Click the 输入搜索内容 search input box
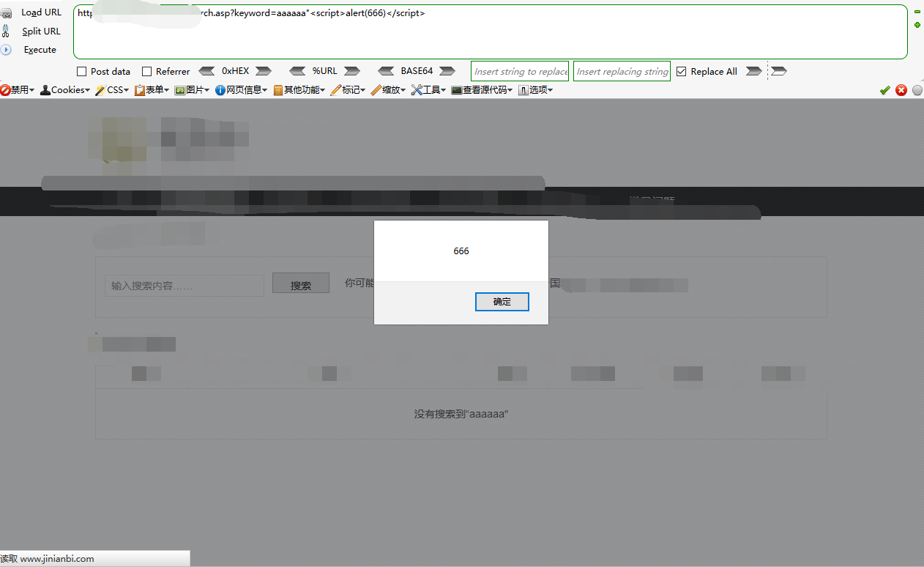This screenshot has height=567, width=924. [185, 286]
